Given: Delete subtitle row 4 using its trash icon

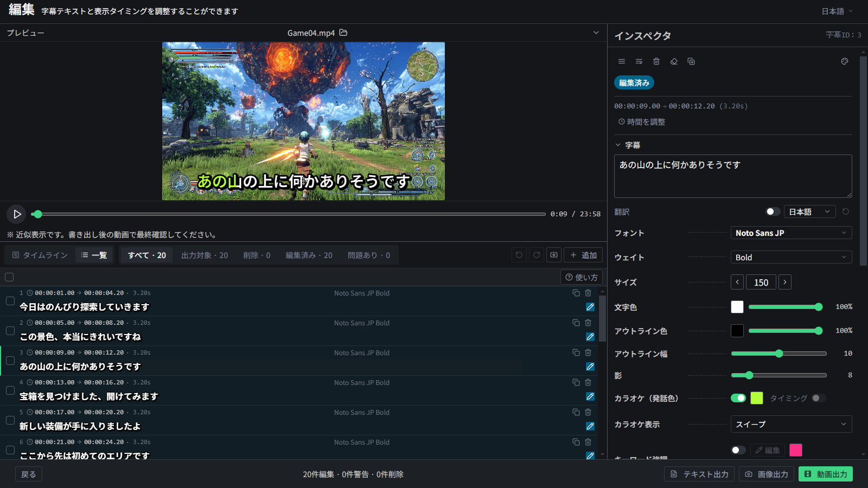Looking at the screenshot, I should 588,382.
